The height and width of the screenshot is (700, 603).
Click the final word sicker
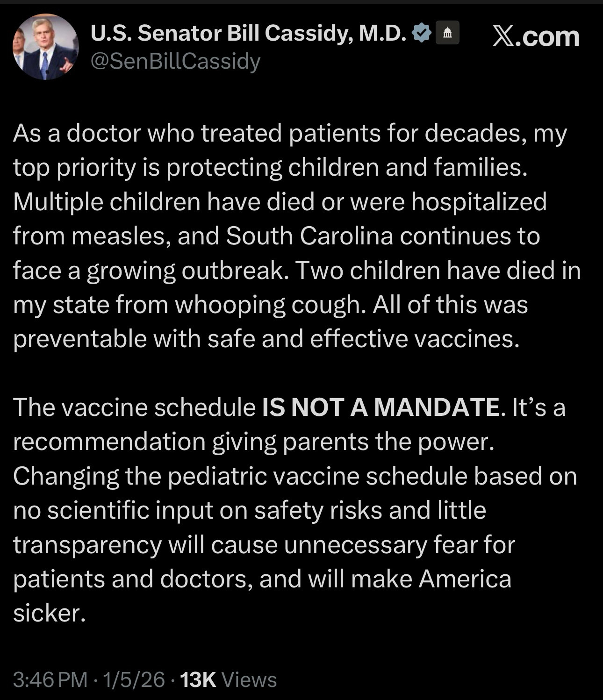pyautogui.click(x=49, y=613)
